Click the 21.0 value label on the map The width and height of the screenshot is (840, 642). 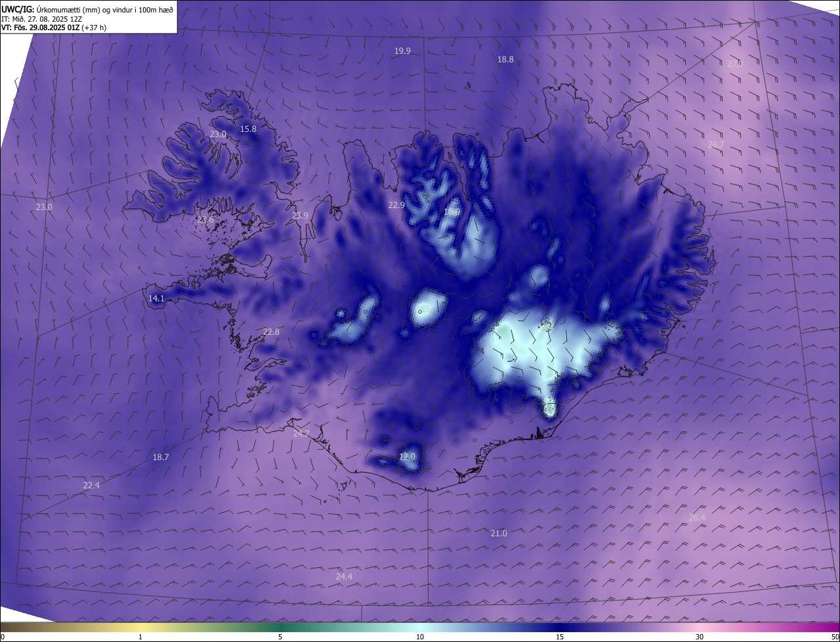pyautogui.click(x=499, y=534)
